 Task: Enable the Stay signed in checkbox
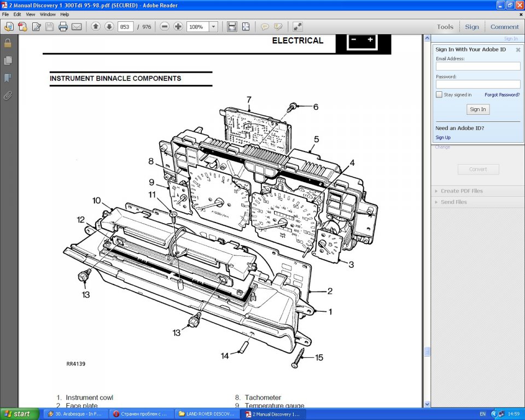[x=439, y=95]
